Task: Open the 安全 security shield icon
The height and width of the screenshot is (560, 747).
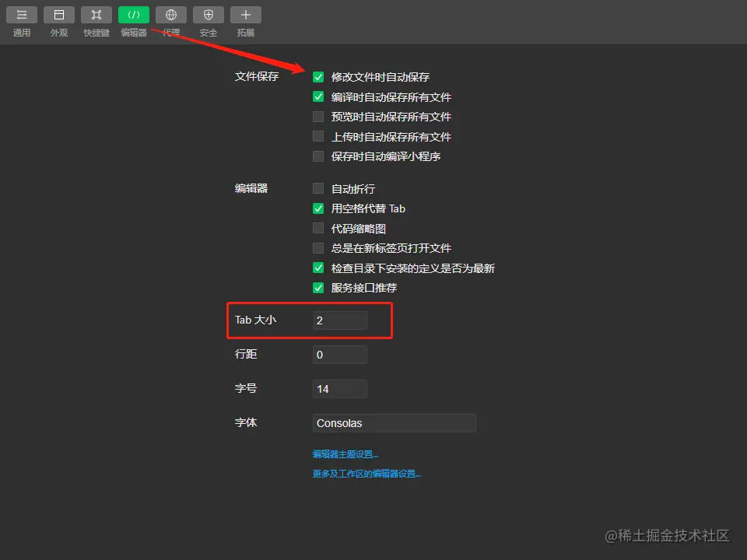Action: point(209,15)
